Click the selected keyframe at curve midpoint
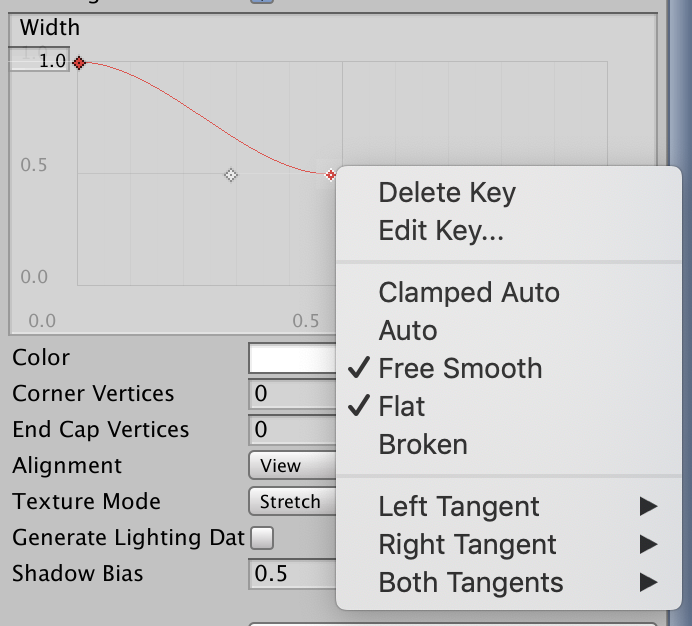Image resolution: width=692 pixels, height=626 pixels. click(331, 175)
